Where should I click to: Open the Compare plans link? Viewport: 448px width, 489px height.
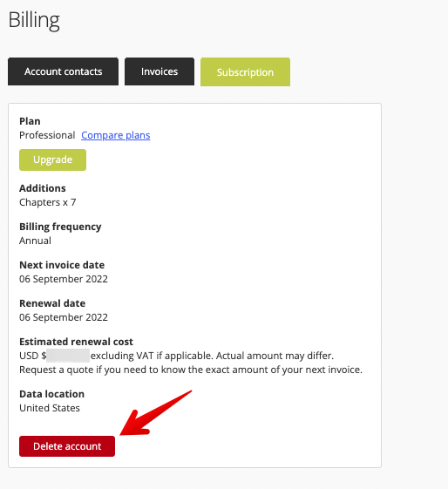(116, 135)
